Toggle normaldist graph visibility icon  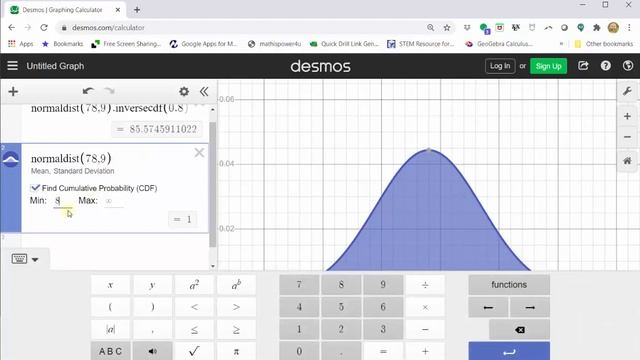11,160
